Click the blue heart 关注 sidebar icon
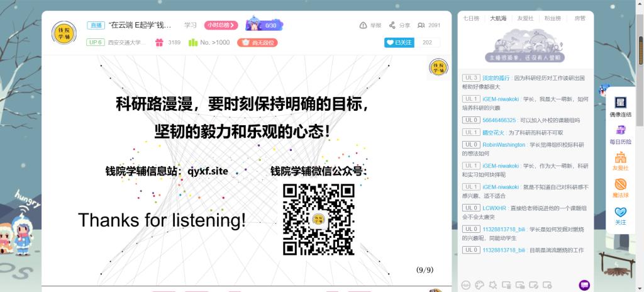Image resolution: width=644 pixels, height=292 pixels. point(620,212)
